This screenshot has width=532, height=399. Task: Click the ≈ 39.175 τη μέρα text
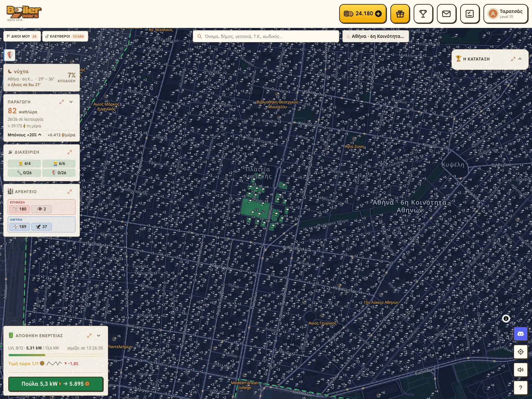coord(25,126)
